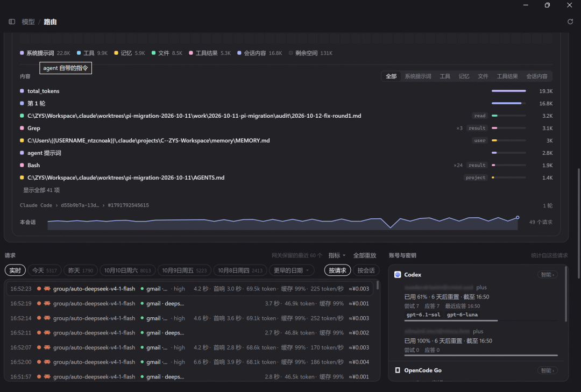
Task: Open the AGENTS.md project file row
Action: pos(286,177)
